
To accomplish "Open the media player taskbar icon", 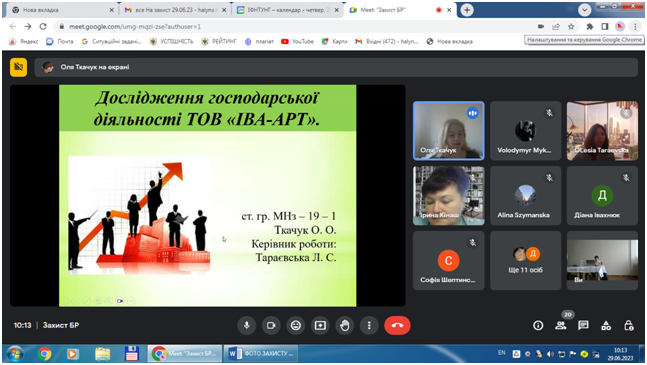I will click(x=72, y=354).
